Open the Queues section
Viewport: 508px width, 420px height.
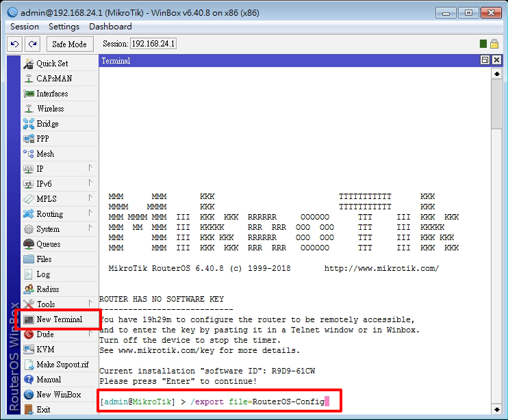[x=60, y=244]
